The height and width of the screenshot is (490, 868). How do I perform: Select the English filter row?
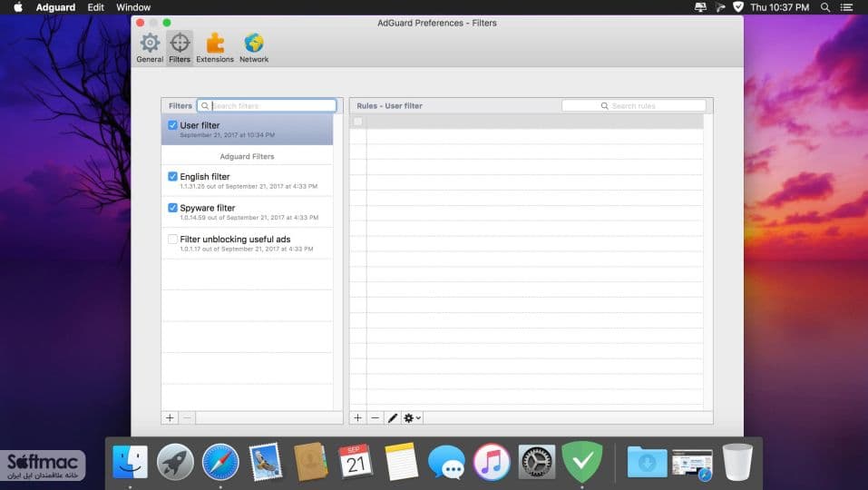click(x=247, y=181)
